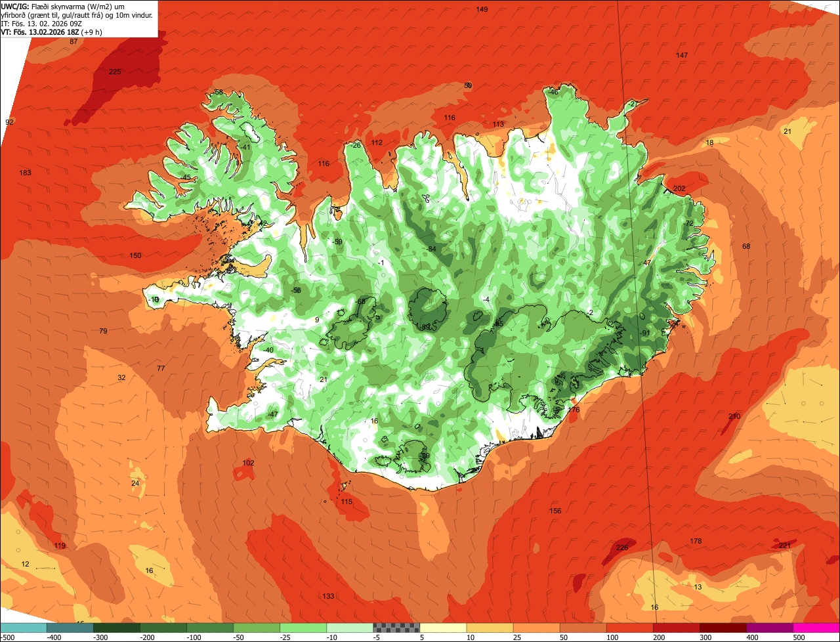Click the value 87 near the title box

pos(73,41)
